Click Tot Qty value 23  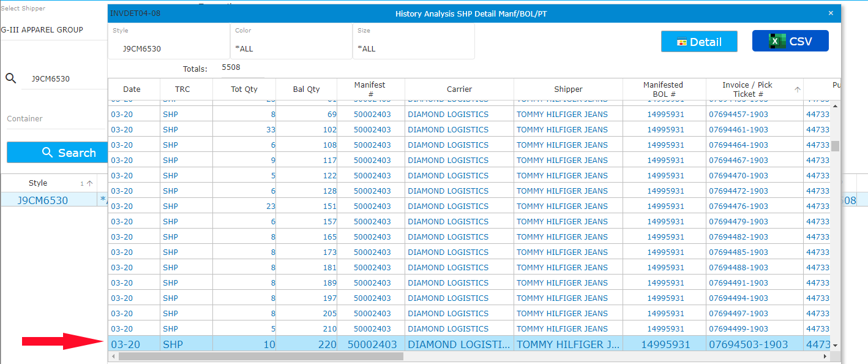tap(271, 206)
